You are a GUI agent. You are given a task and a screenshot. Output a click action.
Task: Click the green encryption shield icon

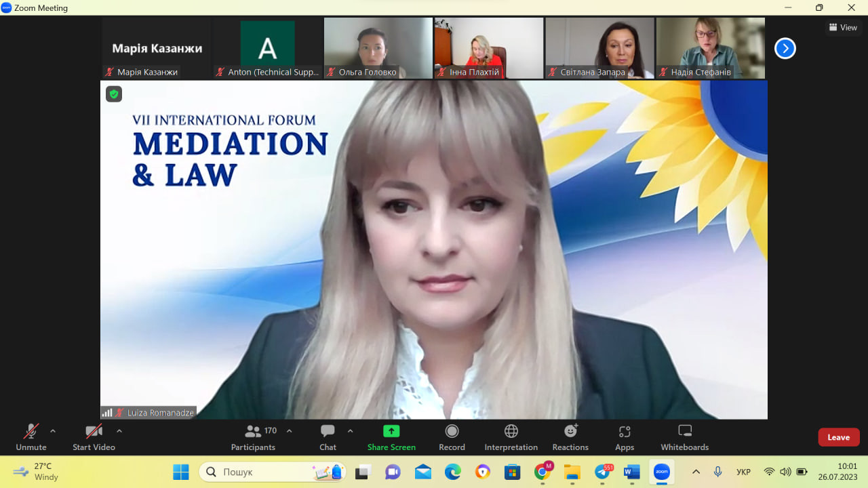tap(114, 94)
